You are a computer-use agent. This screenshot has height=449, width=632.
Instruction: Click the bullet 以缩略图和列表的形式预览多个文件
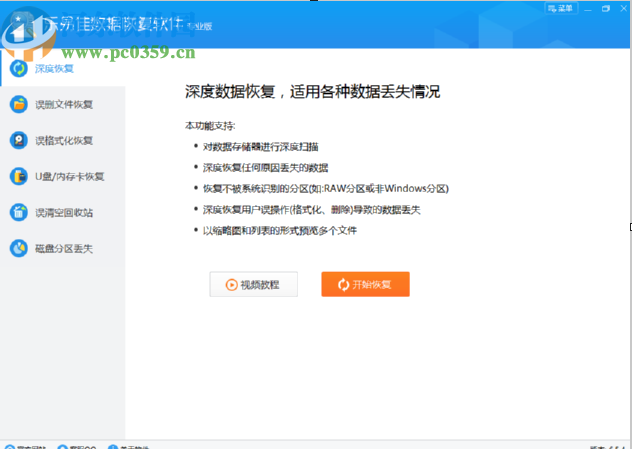pos(280,231)
